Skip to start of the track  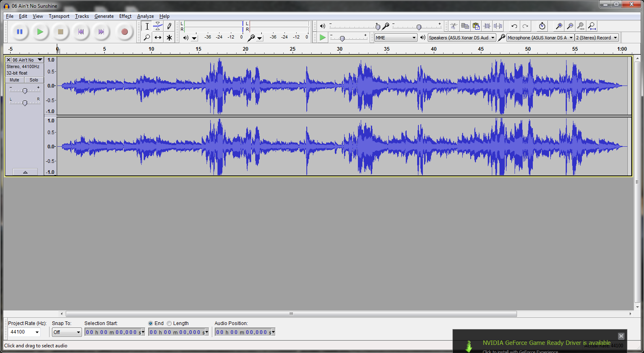[81, 32]
